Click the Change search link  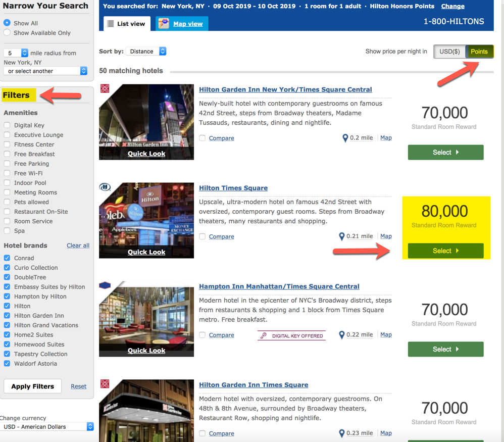tap(452, 6)
